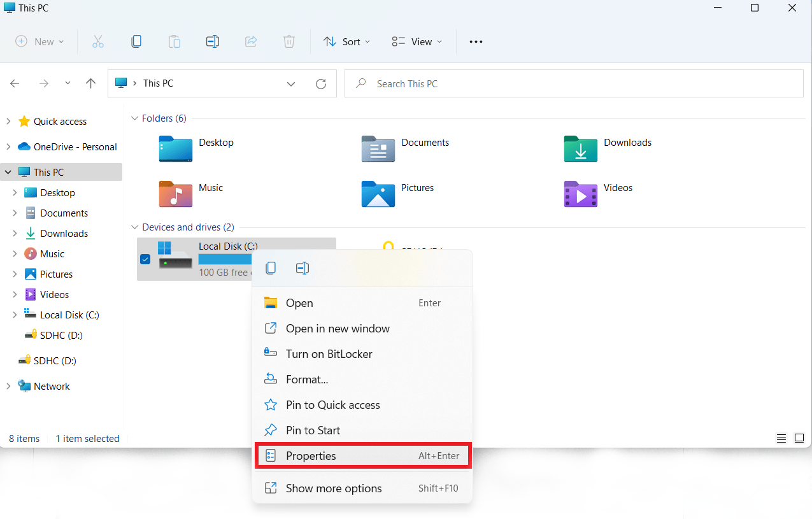The image size is (812, 519).
Task: Collapse the Devices and drives group
Action: (134, 227)
